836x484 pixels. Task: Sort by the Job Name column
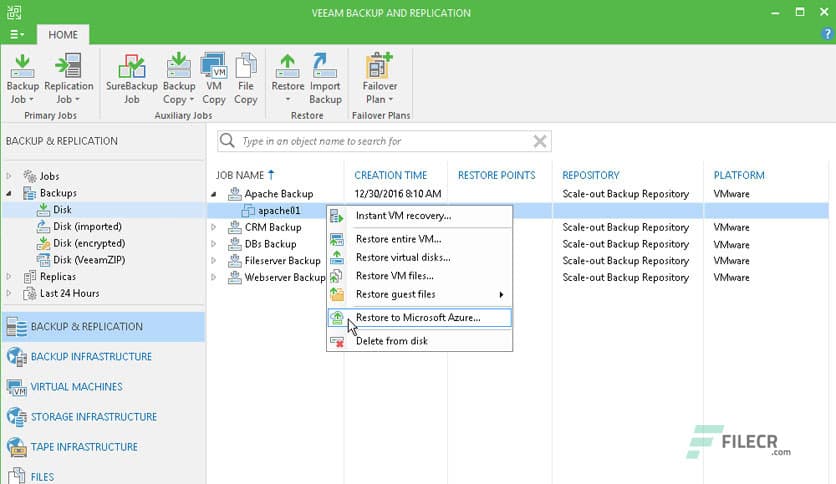pyautogui.click(x=239, y=175)
